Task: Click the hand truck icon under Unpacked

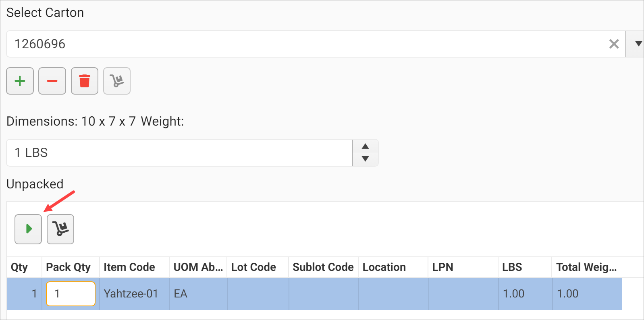Action: pos(60,229)
